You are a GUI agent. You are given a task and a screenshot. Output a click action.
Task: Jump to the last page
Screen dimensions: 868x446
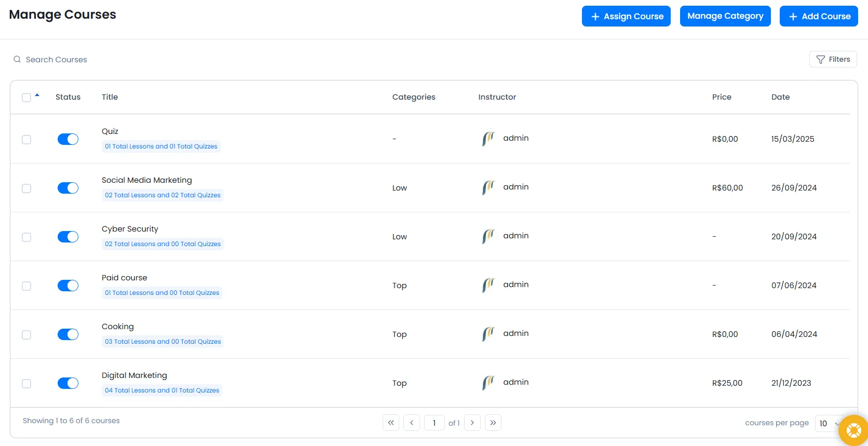[493, 423]
